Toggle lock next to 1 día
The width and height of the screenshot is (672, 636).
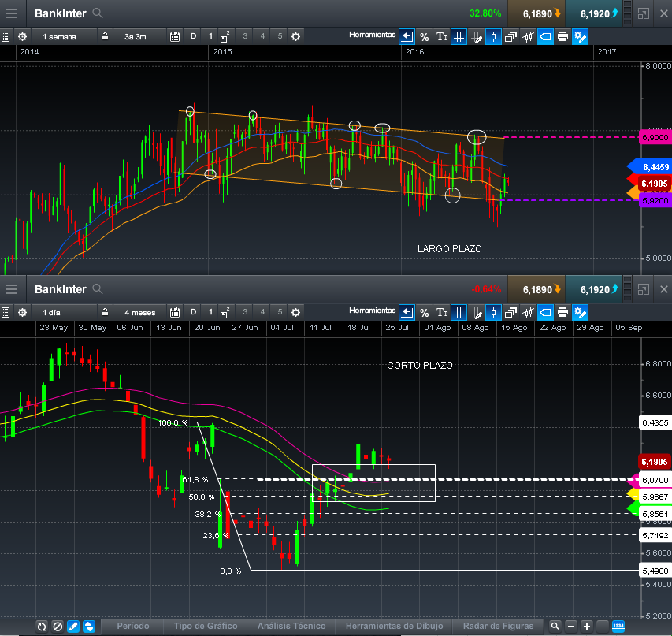105,312
